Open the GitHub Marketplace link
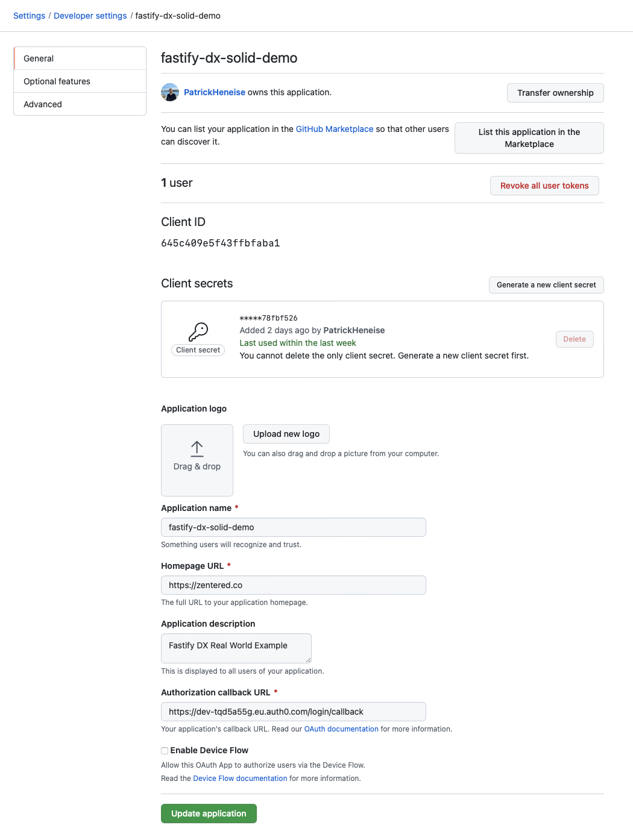This screenshot has height=840, width=633. [x=334, y=128]
